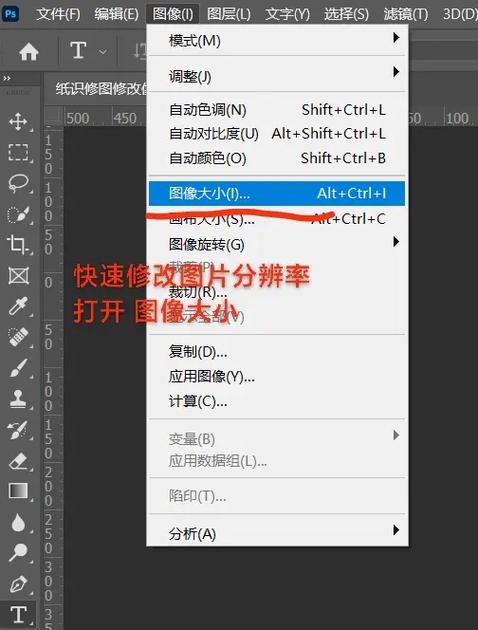Select the Move tool
478x630 pixels.
(x=18, y=121)
